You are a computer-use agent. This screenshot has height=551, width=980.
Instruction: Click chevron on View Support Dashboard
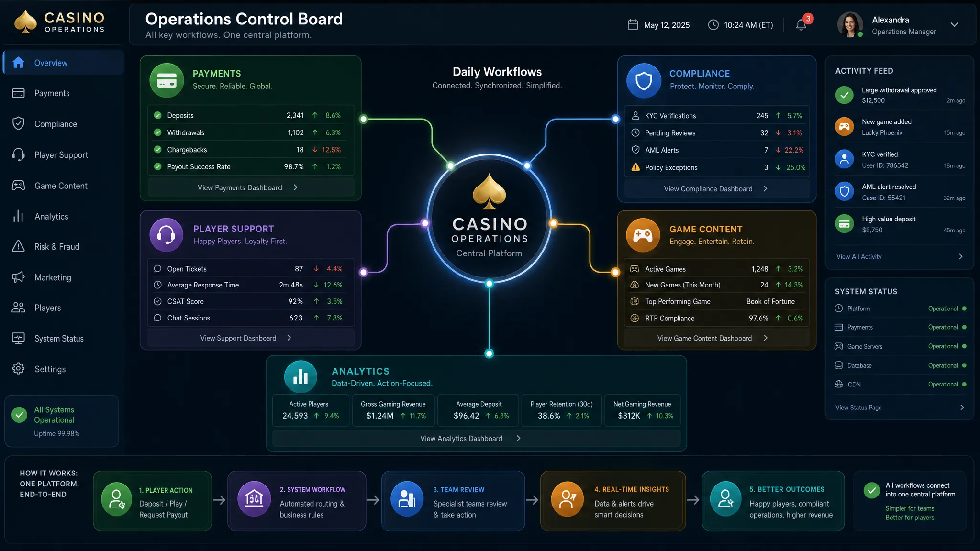pyautogui.click(x=289, y=338)
